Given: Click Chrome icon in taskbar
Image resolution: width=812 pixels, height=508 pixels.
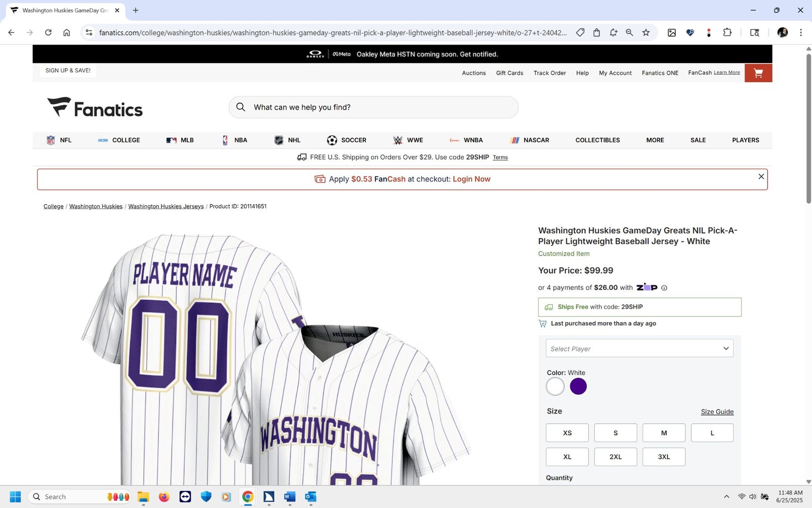Looking at the screenshot, I should [248, 497].
